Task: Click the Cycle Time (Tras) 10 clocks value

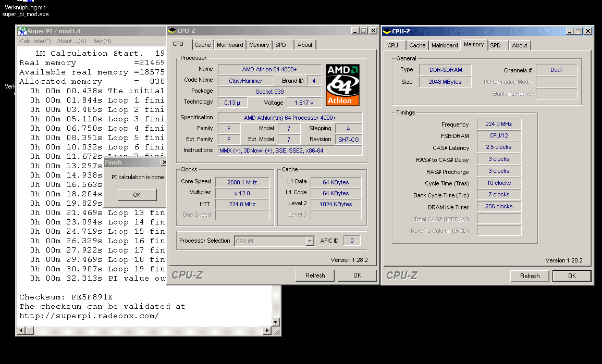Action: pos(499,183)
